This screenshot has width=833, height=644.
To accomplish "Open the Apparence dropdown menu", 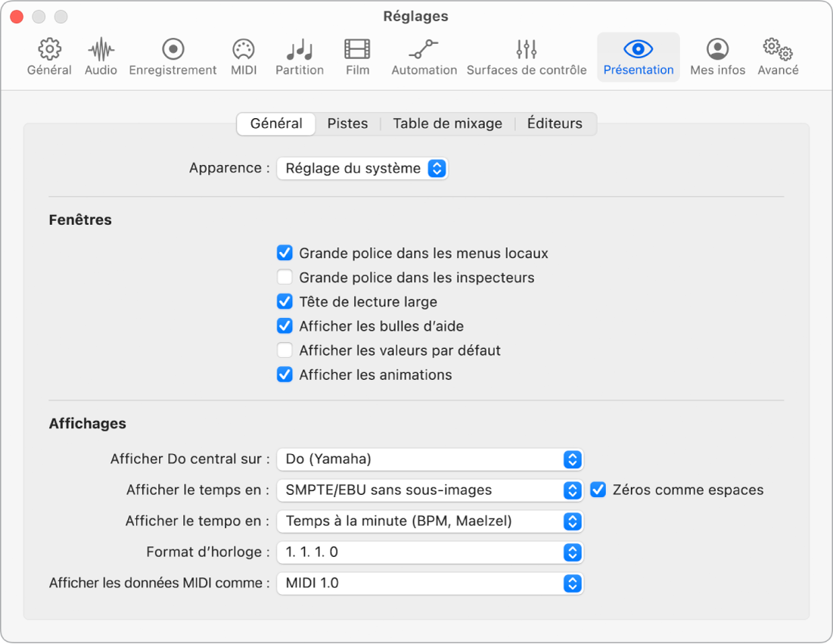I will tap(362, 168).
